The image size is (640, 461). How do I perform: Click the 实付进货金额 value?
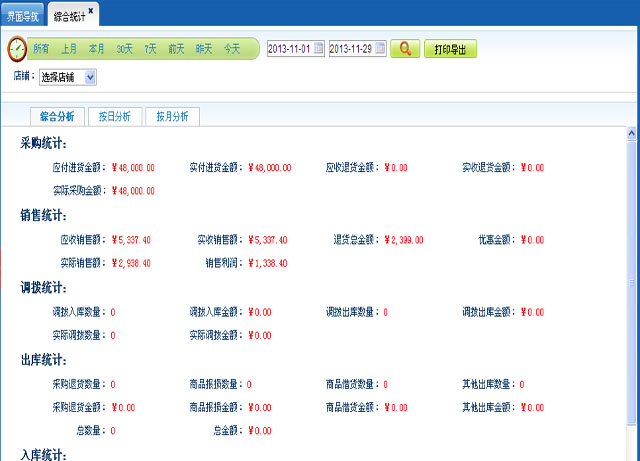[x=269, y=168]
